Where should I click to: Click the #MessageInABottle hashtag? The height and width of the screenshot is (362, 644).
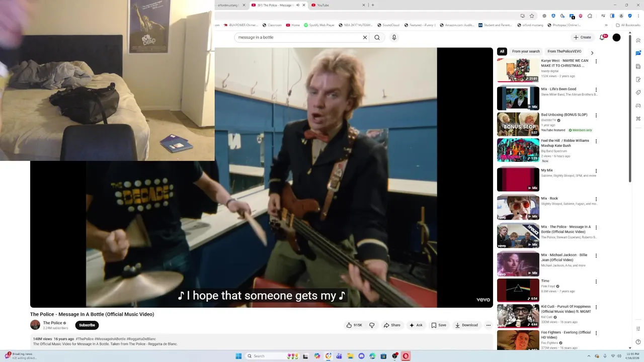pos(110,339)
